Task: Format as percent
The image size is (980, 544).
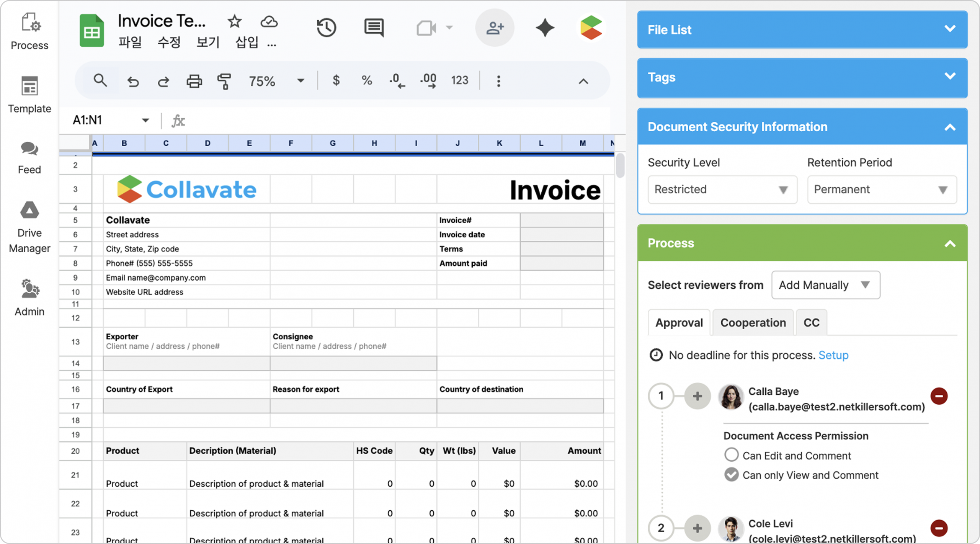Action: [x=367, y=80]
